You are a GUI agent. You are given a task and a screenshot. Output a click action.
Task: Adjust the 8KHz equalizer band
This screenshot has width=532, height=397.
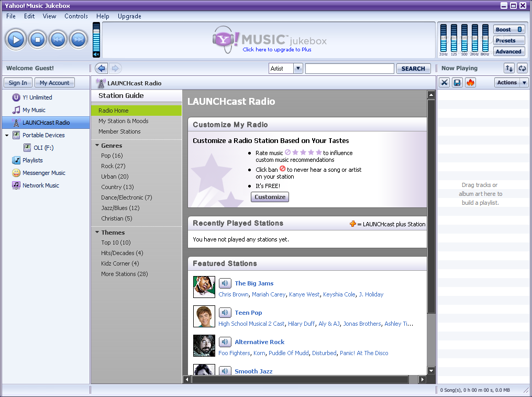point(485,38)
